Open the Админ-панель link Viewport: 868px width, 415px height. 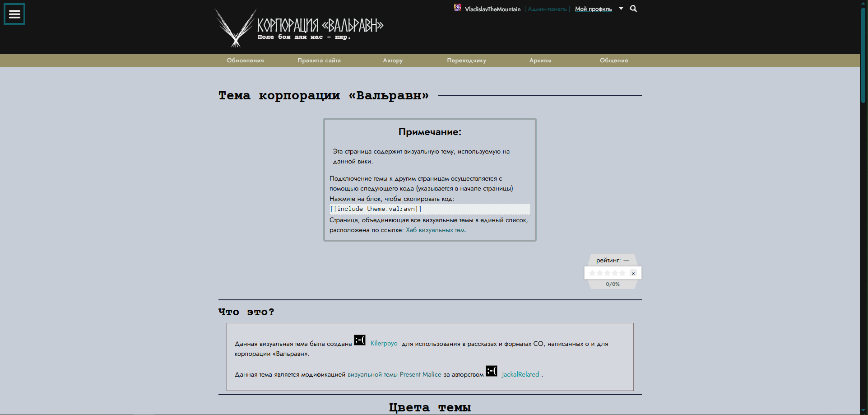(547, 9)
